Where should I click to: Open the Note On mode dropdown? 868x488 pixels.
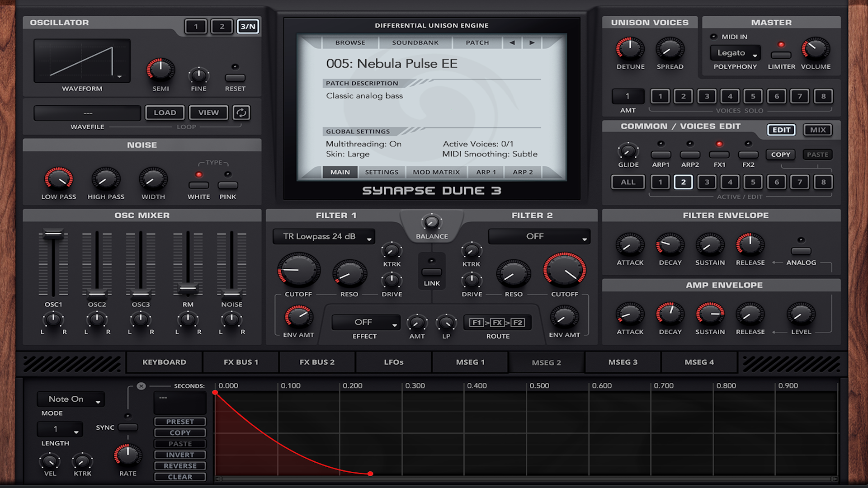(x=71, y=399)
